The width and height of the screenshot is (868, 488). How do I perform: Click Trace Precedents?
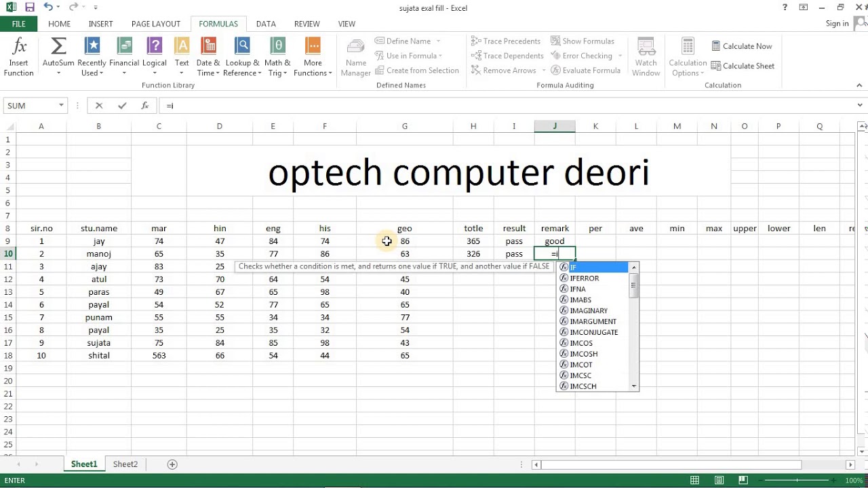tap(506, 41)
